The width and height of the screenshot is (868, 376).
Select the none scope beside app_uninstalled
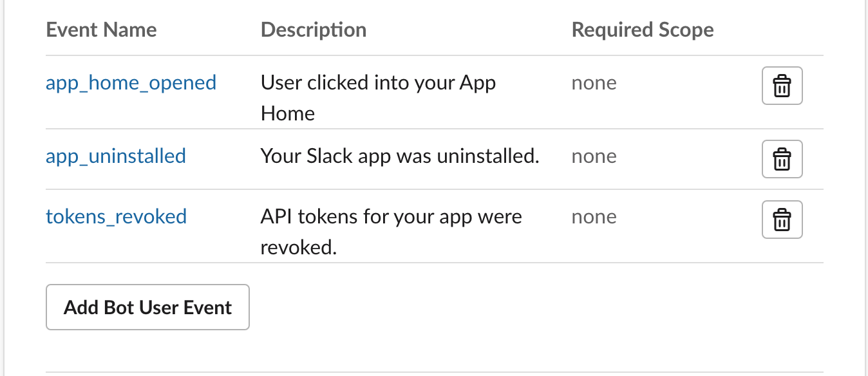(594, 156)
